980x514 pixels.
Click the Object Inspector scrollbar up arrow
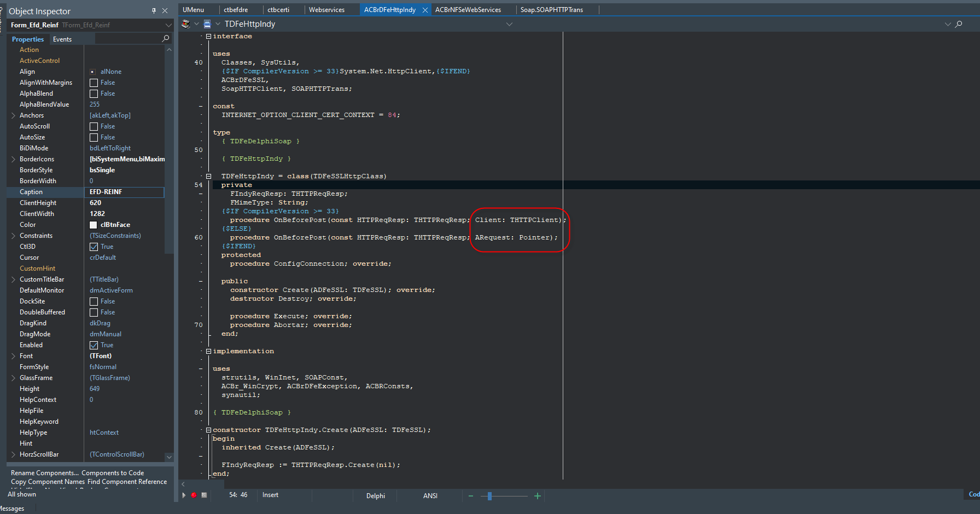pos(169,49)
